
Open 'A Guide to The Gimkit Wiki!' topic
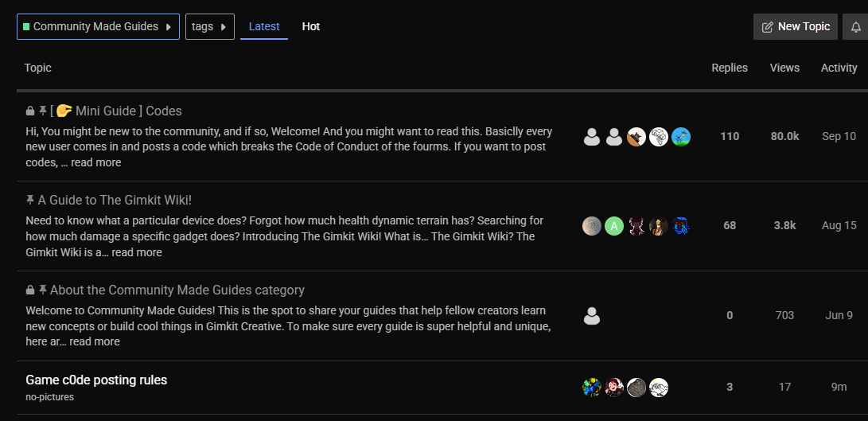click(x=115, y=201)
